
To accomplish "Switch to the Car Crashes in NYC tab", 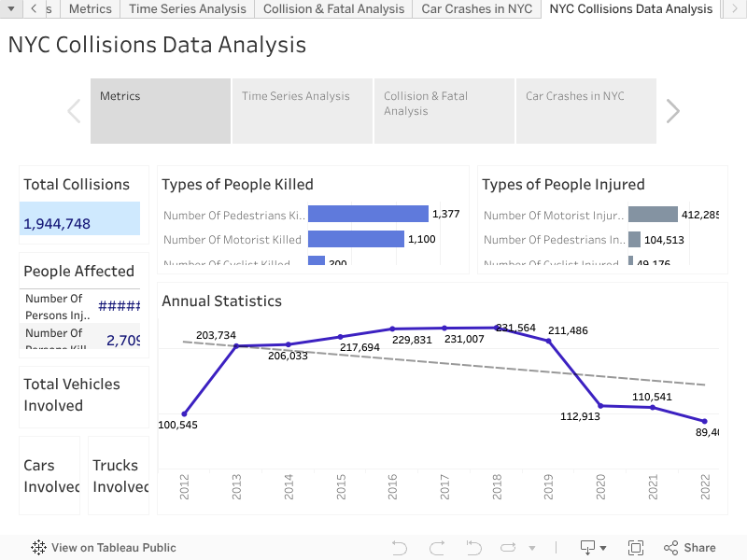I will 476,8.
